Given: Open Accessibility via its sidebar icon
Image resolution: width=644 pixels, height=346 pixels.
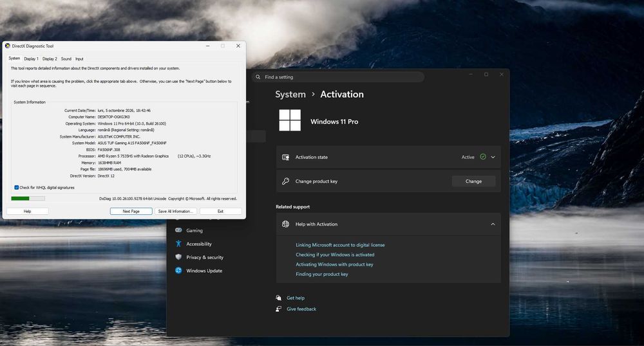Looking at the screenshot, I should pos(178,244).
